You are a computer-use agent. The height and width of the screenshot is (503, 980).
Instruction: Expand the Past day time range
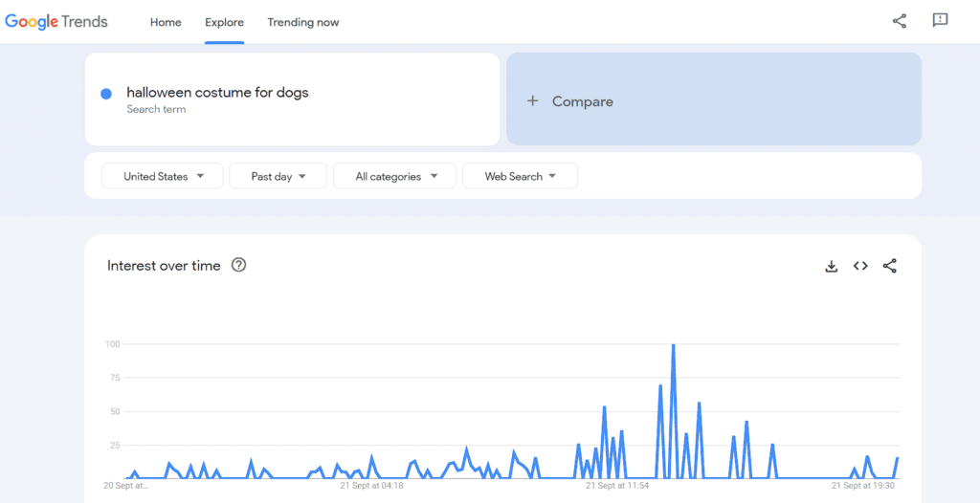(x=278, y=176)
